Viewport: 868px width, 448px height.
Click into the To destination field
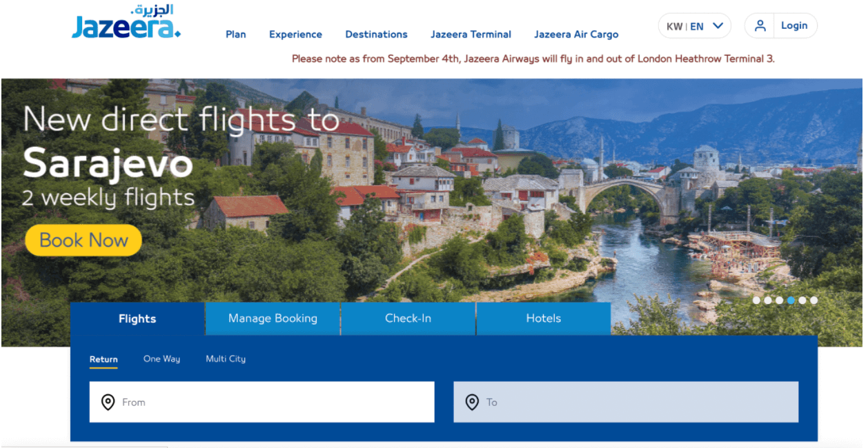point(626,402)
